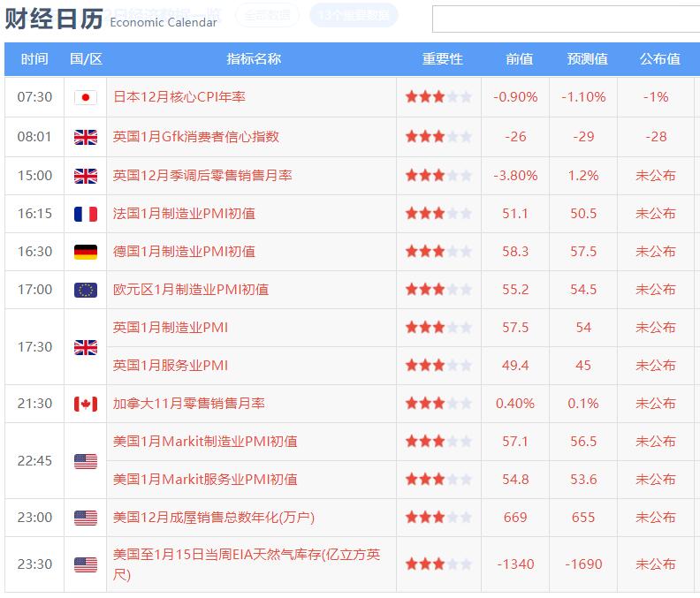Click the 预测值 column header
Screen dimensions: 700x598
[588, 59]
